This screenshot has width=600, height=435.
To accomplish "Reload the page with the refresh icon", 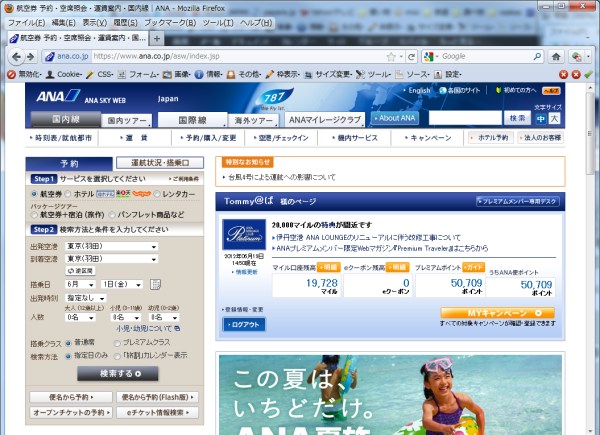I will click(x=411, y=57).
